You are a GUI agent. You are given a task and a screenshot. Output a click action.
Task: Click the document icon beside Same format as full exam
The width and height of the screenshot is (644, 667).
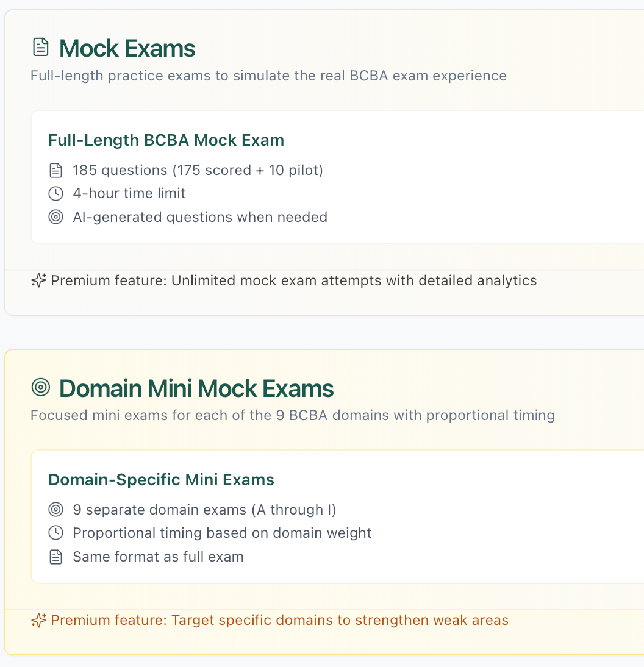tap(55, 557)
